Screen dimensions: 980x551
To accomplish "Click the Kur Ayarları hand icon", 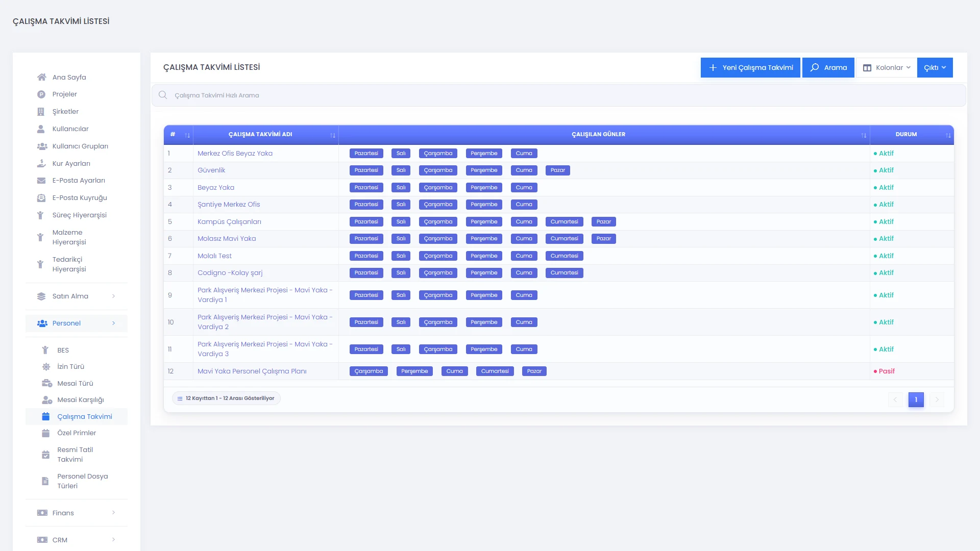I will (x=41, y=163).
